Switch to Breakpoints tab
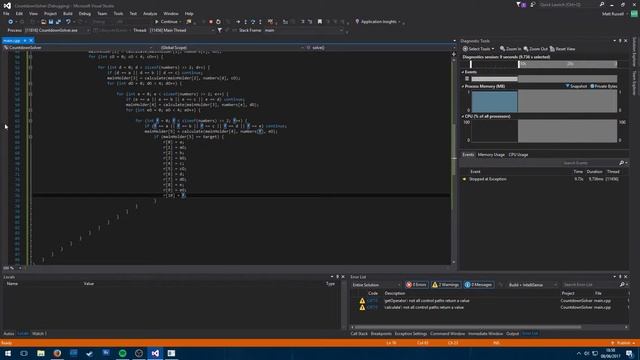Screen dimensions: 640x360 (x=381, y=333)
